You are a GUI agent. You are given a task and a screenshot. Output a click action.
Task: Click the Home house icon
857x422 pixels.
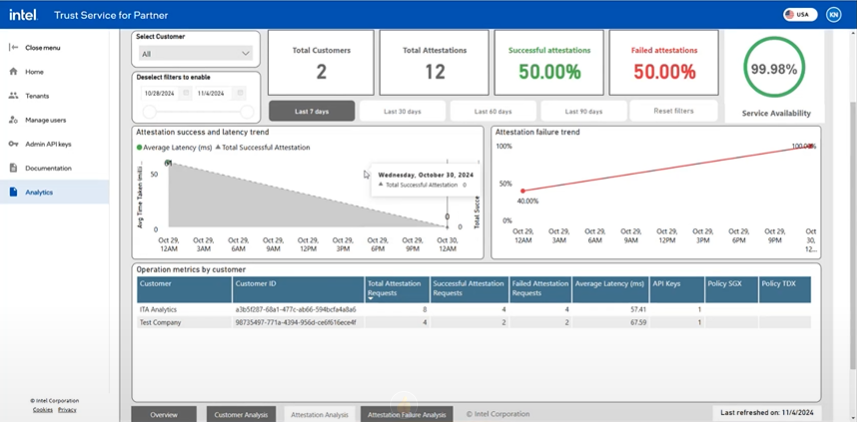(x=14, y=72)
